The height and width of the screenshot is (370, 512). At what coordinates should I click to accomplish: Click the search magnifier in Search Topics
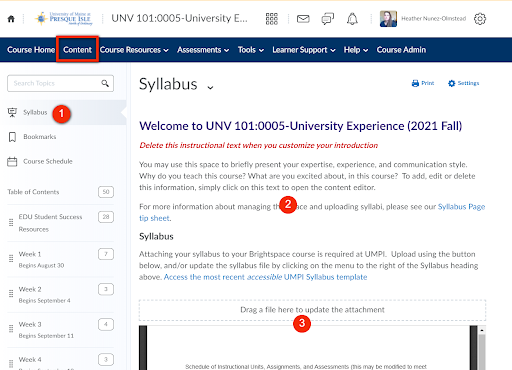click(105, 83)
